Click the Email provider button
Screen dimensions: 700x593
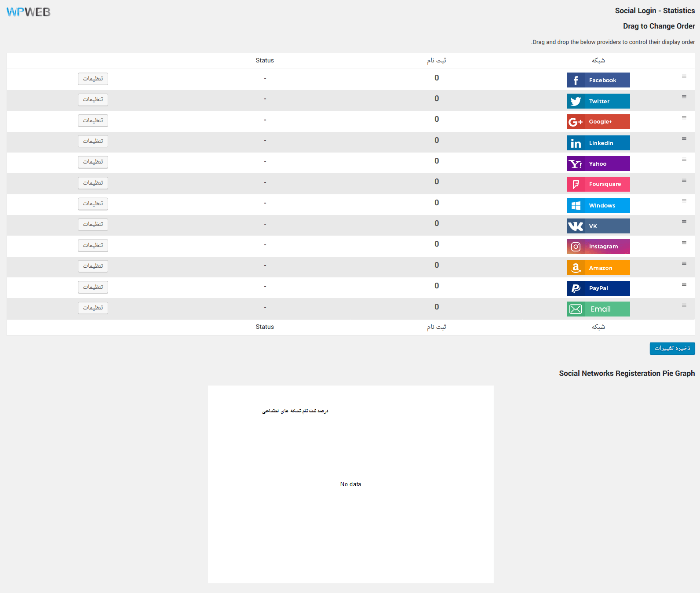click(x=598, y=309)
